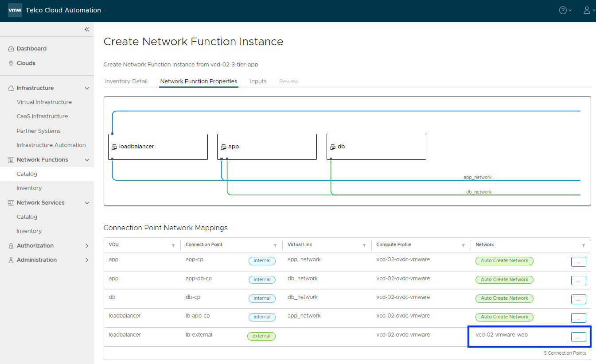Select the app node in topology diagram
Viewport: 596px width, 364px height.
pos(267,147)
